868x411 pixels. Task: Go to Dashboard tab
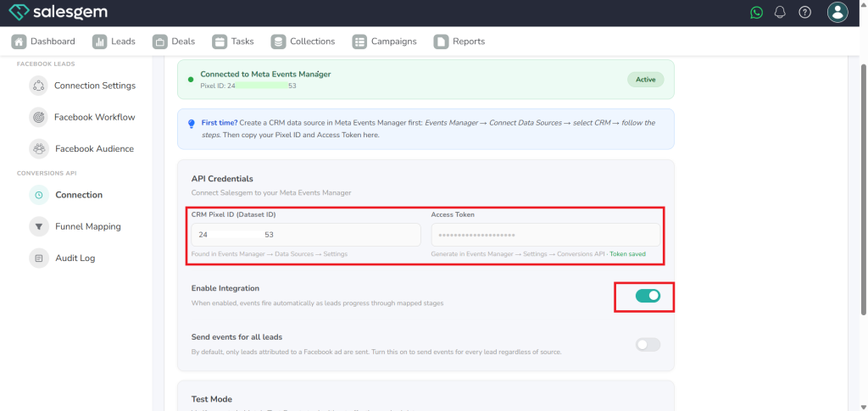(x=43, y=42)
